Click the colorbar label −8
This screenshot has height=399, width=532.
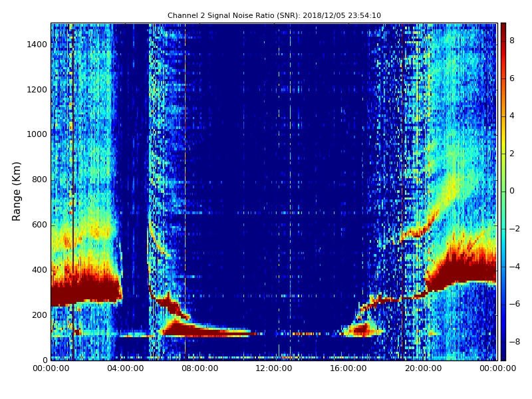pos(515,342)
